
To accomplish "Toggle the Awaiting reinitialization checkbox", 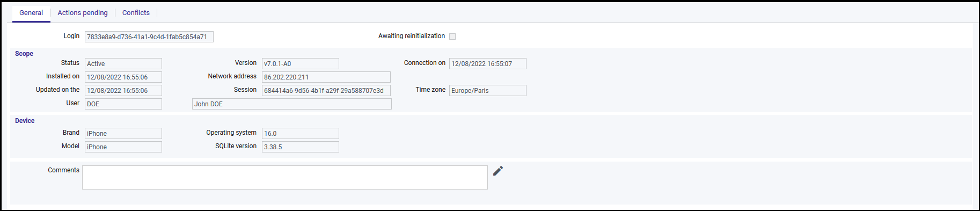I will [452, 37].
